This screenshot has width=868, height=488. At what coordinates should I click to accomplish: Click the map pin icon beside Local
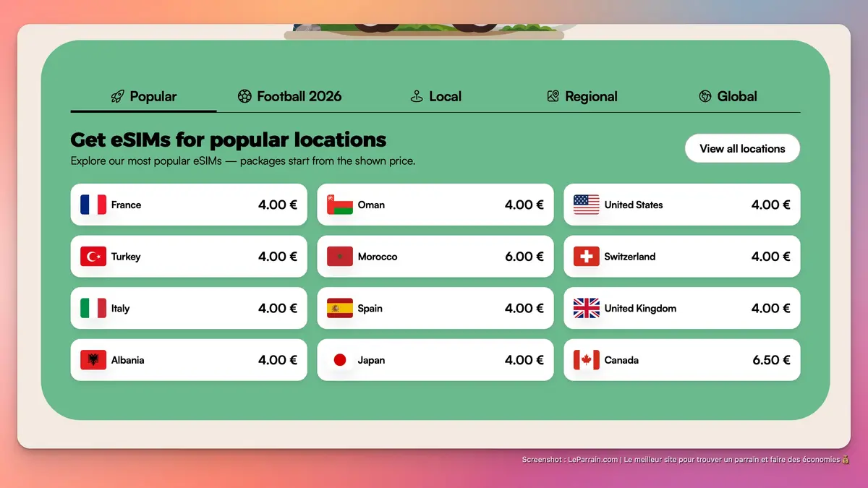(x=417, y=96)
